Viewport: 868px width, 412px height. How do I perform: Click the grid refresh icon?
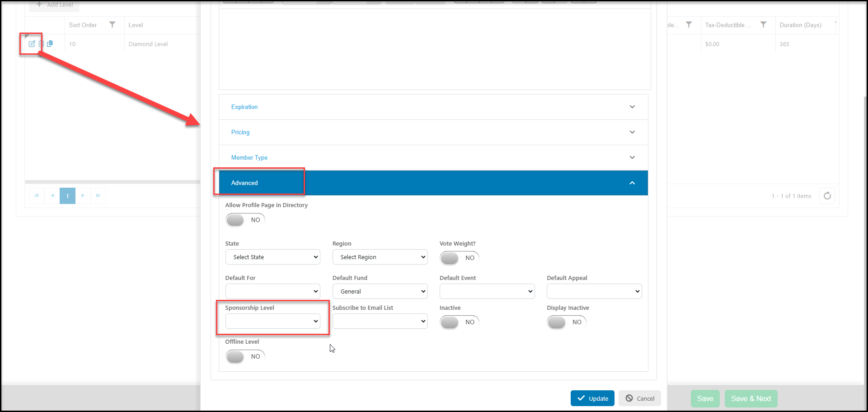[827, 196]
